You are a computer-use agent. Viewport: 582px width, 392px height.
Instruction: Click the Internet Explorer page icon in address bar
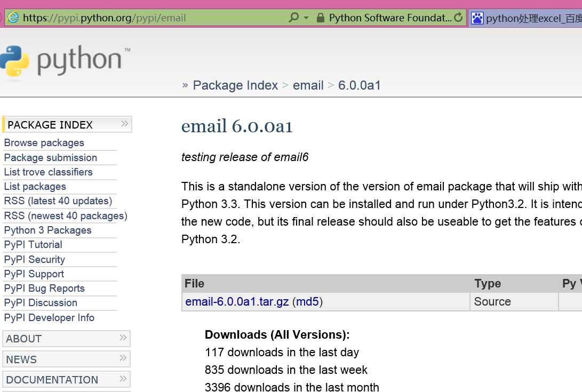[x=13, y=18]
